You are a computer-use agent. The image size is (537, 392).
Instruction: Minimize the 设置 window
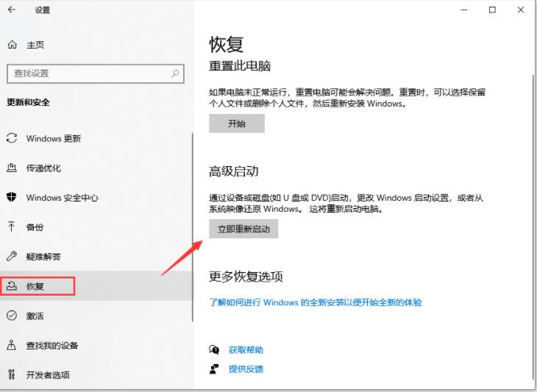click(x=464, y=10)
